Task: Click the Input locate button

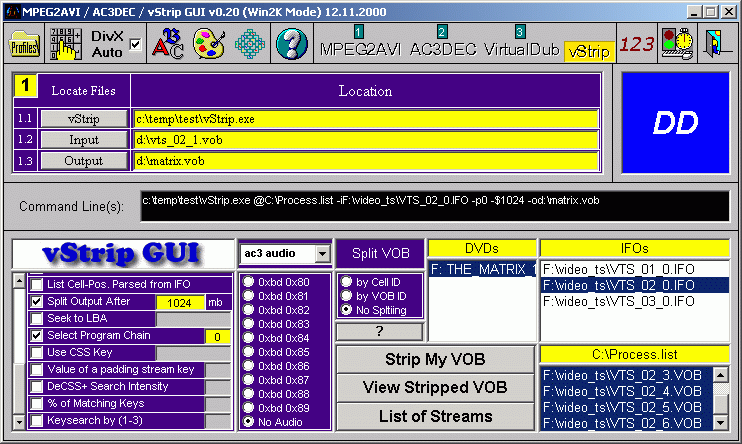Action: [84, 140]
